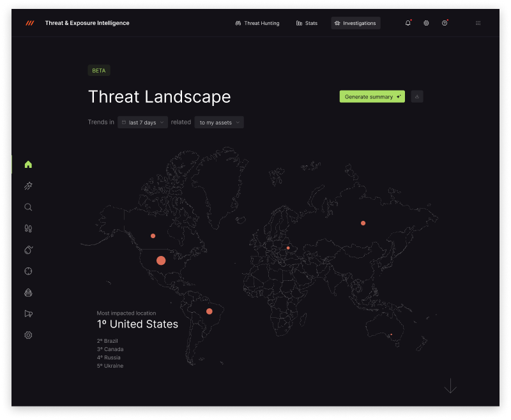This screenshot has height=420, width=511.
Task: Open the bomb icon in sidebar
Action: (x=28, y=250)
